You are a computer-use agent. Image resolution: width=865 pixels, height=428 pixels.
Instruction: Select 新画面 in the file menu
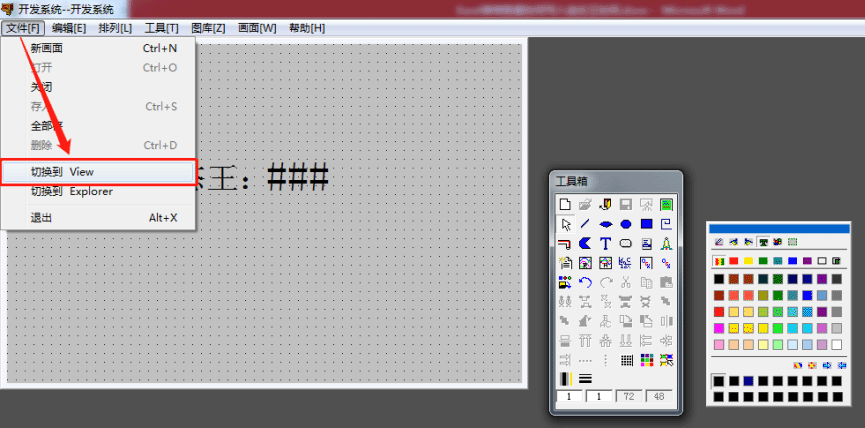(47, 48)
